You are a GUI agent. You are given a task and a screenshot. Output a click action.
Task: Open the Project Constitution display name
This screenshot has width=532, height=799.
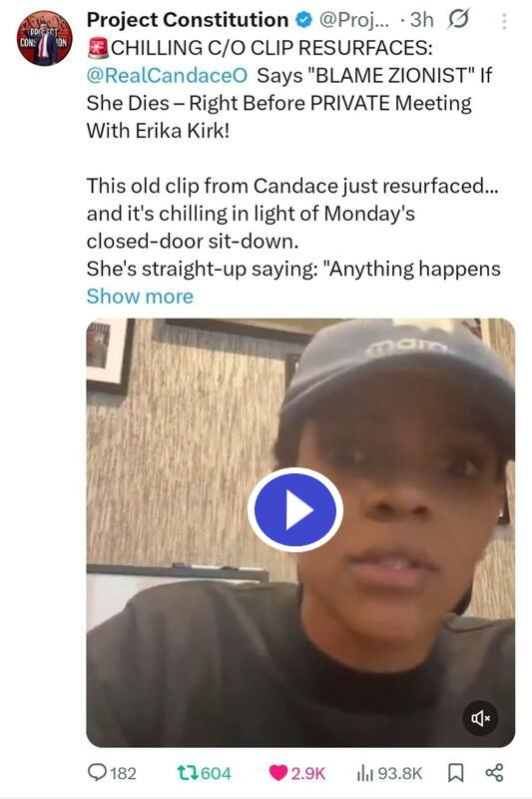(188, 20)
